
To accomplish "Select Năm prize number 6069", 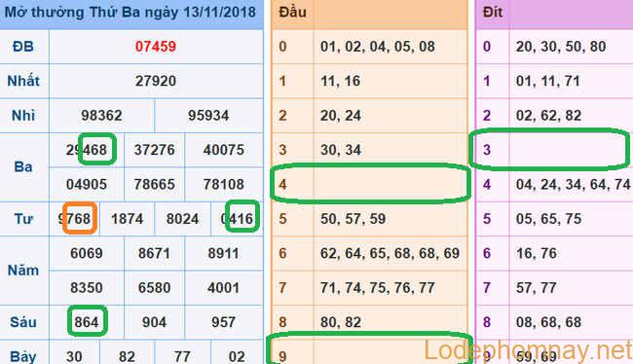I will pos(87,253).
